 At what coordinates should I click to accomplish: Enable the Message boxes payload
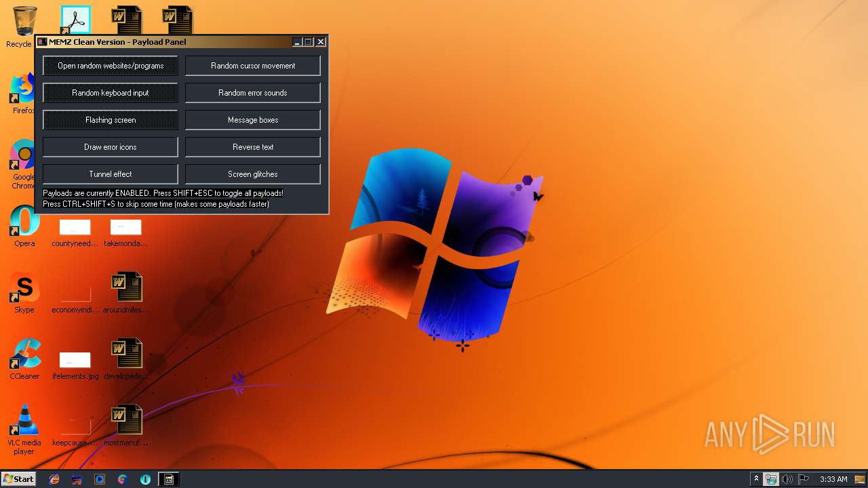253,120
